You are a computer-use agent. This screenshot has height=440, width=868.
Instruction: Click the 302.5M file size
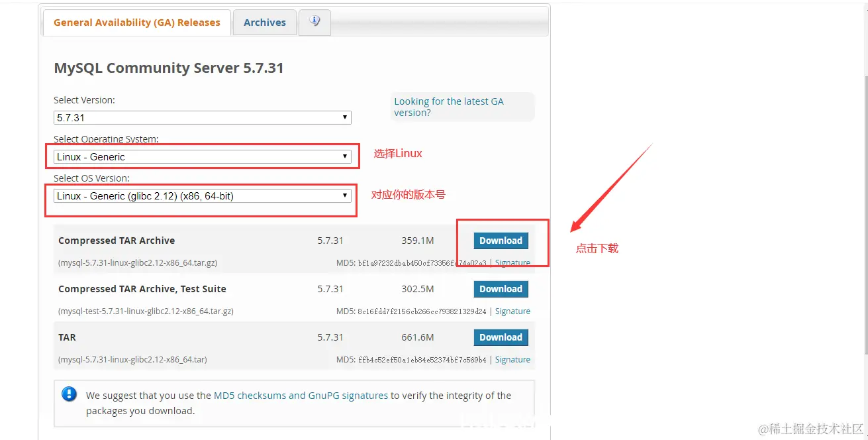click(x=418, y=289)
